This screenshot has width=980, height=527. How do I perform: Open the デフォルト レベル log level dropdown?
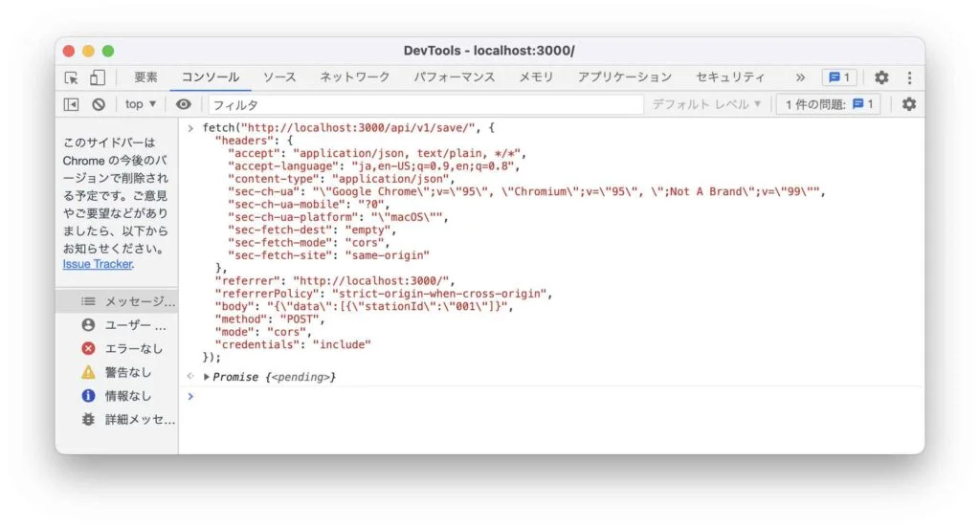tap(707, 104)
